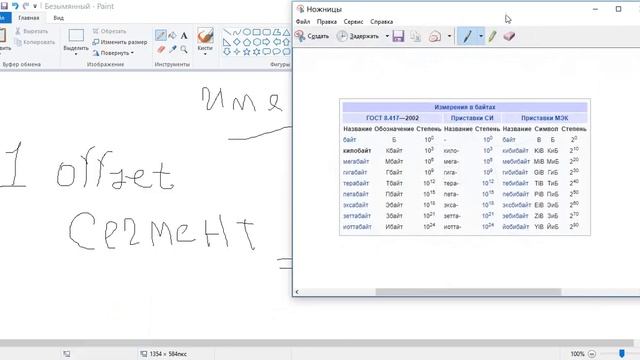
Task: Choose the Rounded rectangle shape
Action: coord(267,32)
